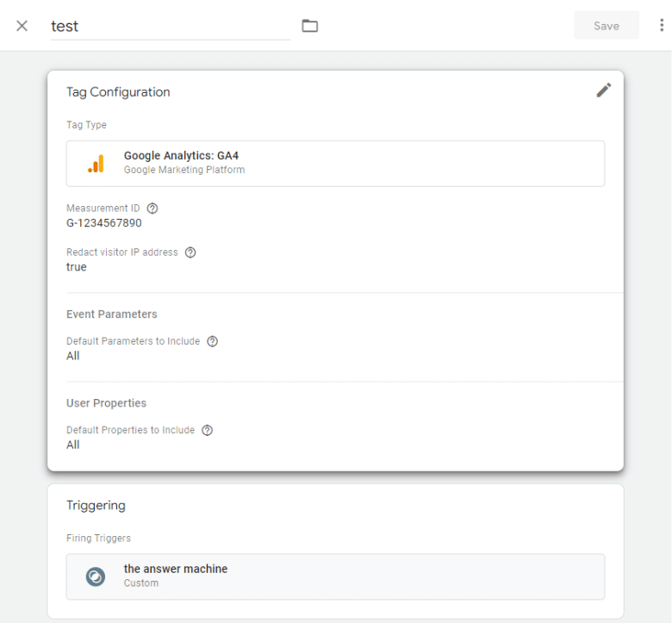Click the Event Parameters section label
672x623 pixels.
[x=112, y=315]
